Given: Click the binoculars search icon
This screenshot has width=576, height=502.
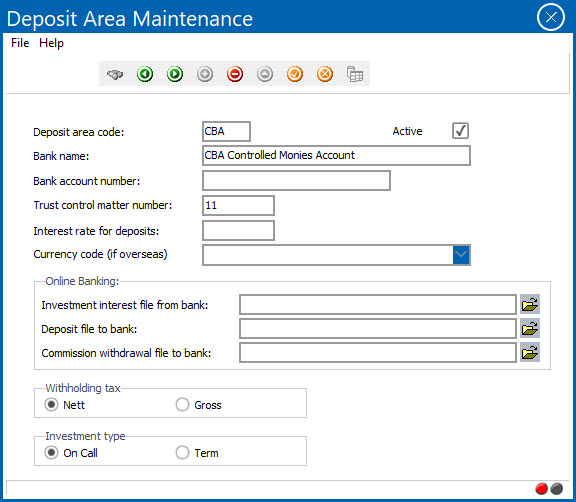Looking at the screenshot, I should coord(115,74).
